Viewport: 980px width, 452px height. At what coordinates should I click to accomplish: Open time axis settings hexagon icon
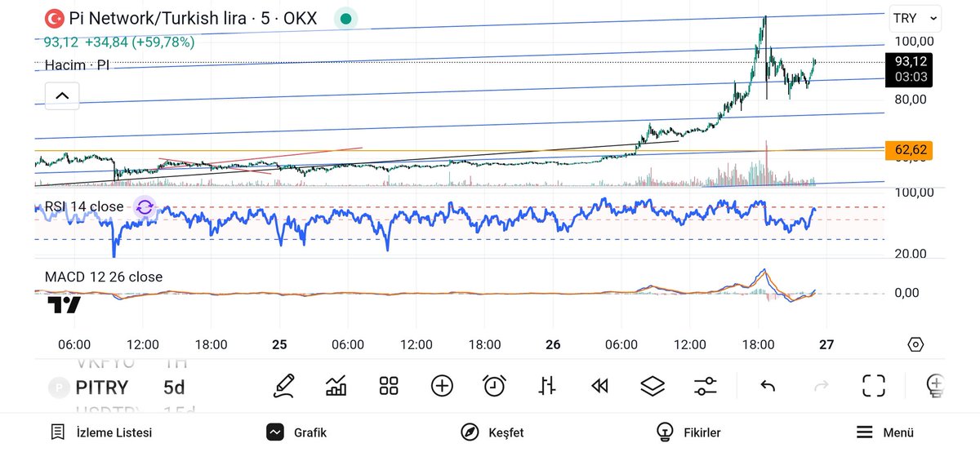[915, 344]
